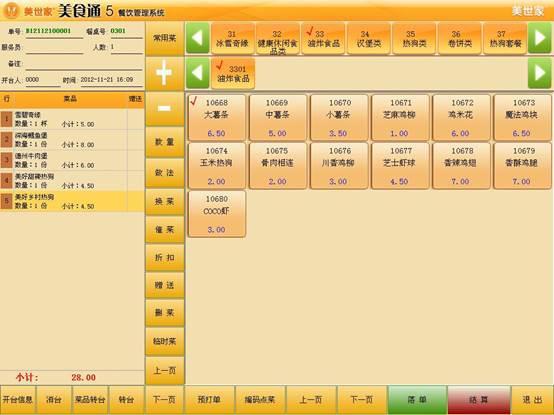This screenshot has width=554, height=415.
Task: Select order row 5 美好乡村热狗
Action: (x=72, y=201)
